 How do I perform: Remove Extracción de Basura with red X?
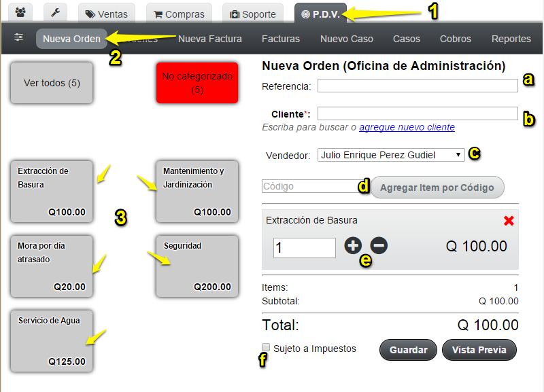pos(509,221)
